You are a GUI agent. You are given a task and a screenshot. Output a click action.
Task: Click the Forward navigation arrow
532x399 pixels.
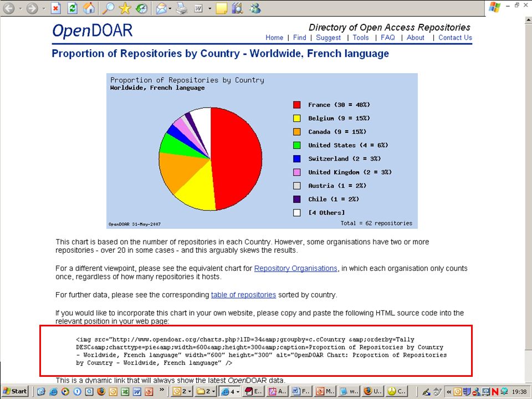[x=32, y=8]
